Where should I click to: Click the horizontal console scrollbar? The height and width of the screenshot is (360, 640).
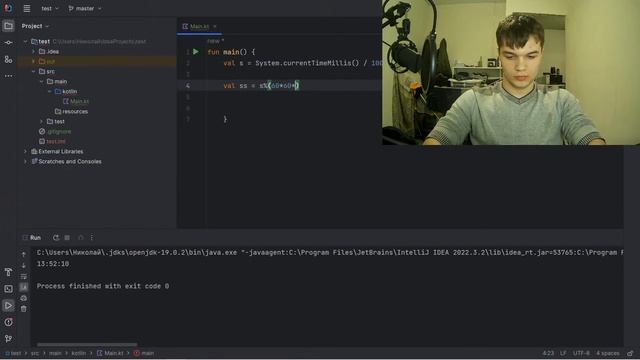87,344
